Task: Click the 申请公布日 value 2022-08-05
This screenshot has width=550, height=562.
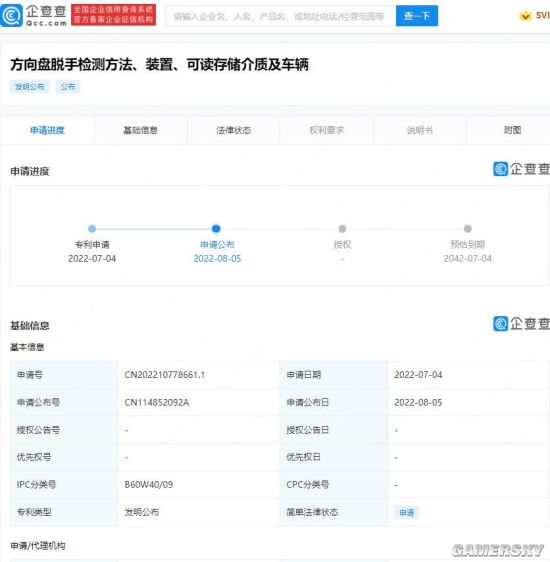Action: [x=418, y=403]
